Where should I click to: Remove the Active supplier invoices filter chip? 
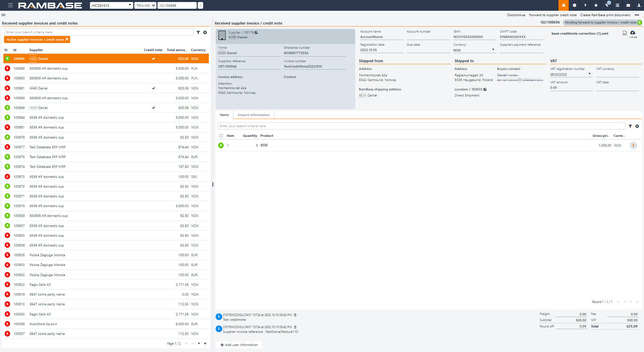point(67,39)
